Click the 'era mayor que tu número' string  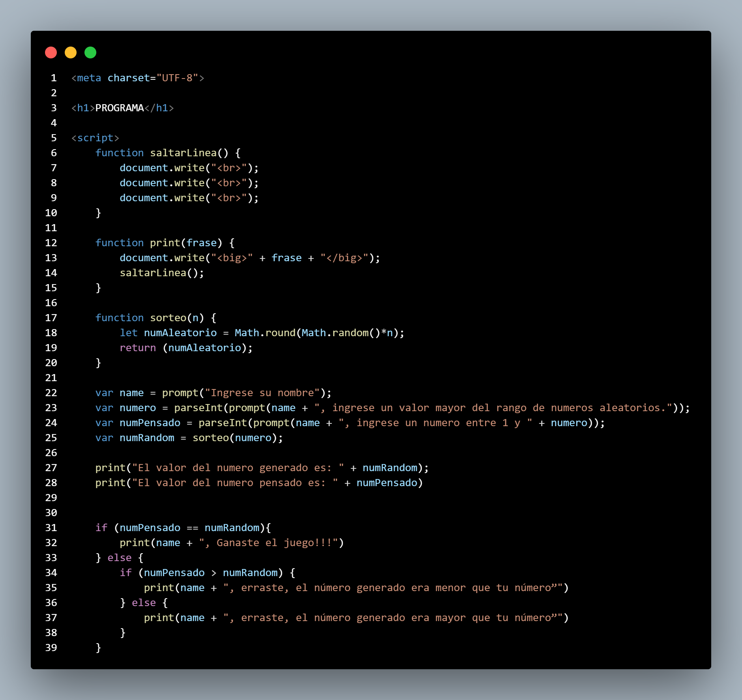tap(481, 618)
